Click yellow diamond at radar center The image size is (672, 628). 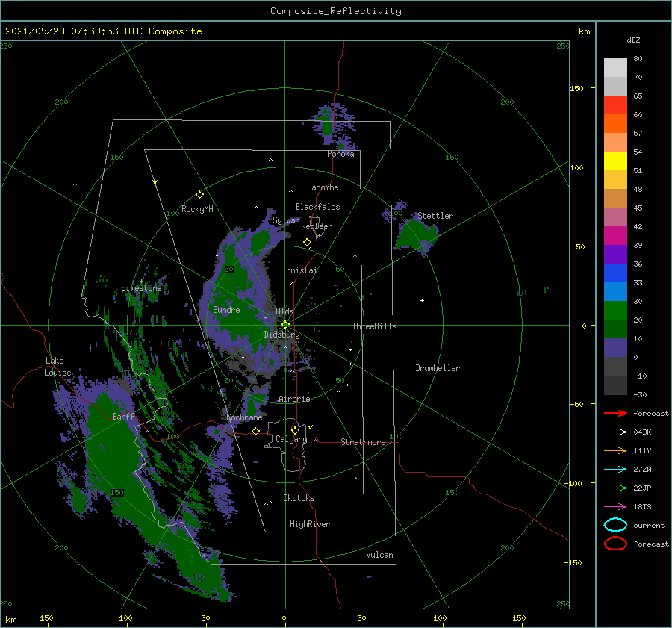pyautogui.click(x=285, y=325)
